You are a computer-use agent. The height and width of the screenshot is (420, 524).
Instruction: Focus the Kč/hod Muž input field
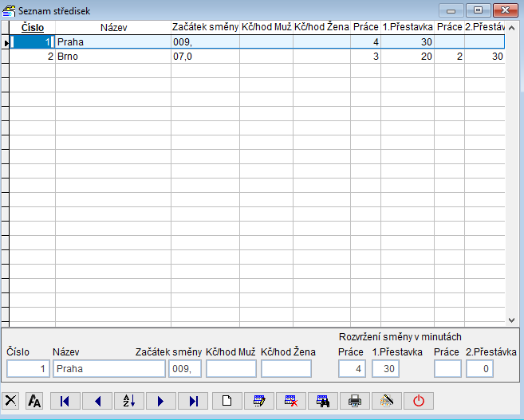[231, 368]
